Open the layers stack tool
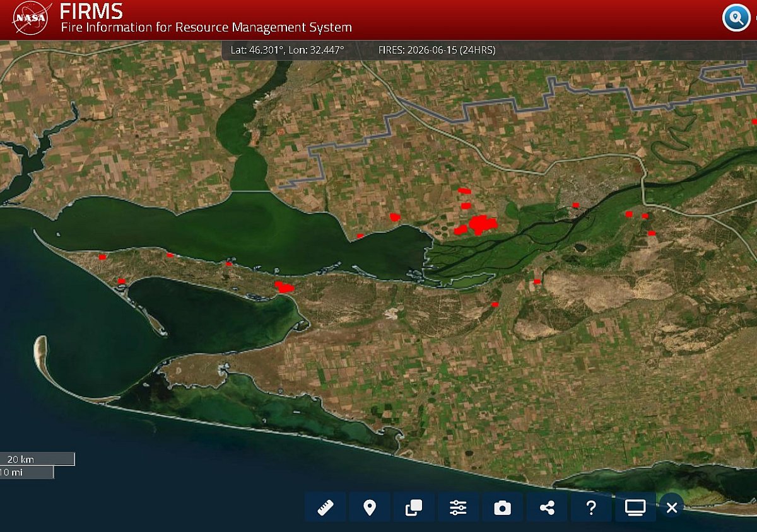The width and height of the screenshot is (757, 532). (414, 507)
